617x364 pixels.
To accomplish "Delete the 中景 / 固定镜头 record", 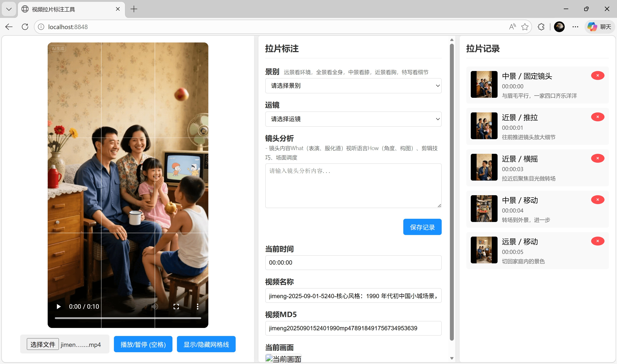I will (598, 75).
